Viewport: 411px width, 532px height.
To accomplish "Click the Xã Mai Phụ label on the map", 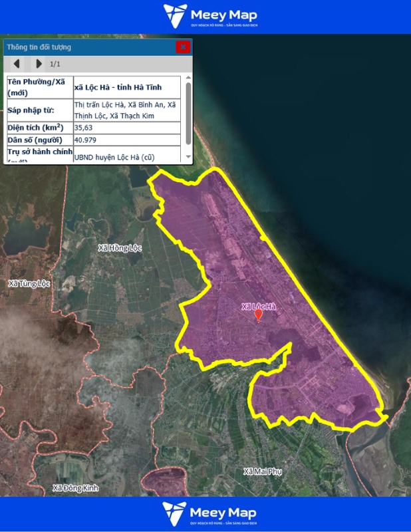I will pyautogui.click(x=263, y=471).
